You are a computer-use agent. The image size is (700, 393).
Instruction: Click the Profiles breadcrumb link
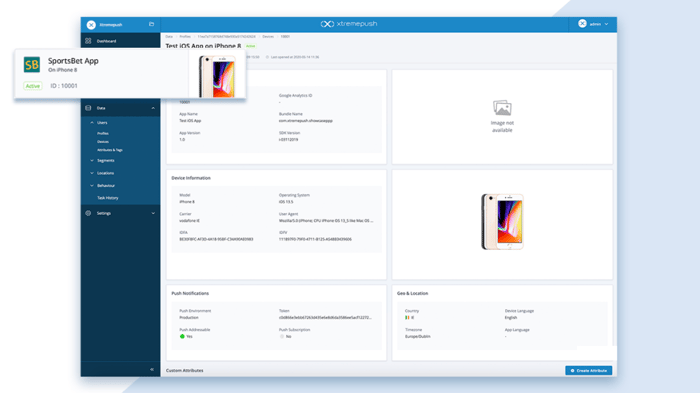[x=185, y=37]
